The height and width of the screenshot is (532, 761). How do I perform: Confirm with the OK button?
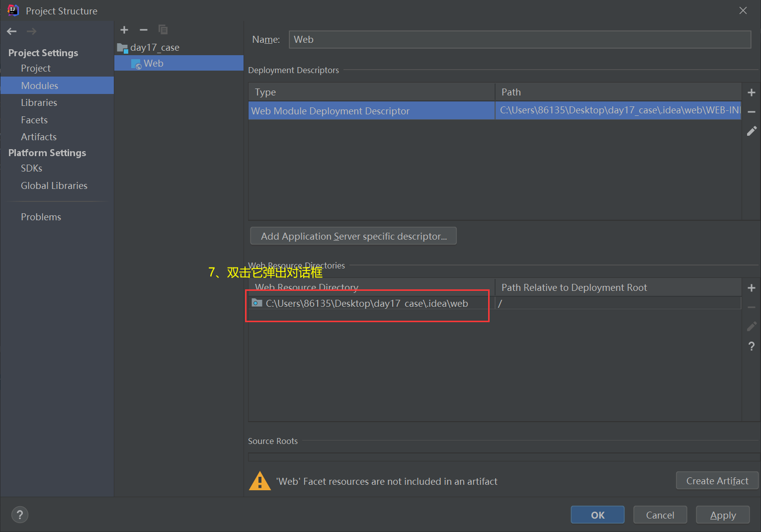(597, 515)
